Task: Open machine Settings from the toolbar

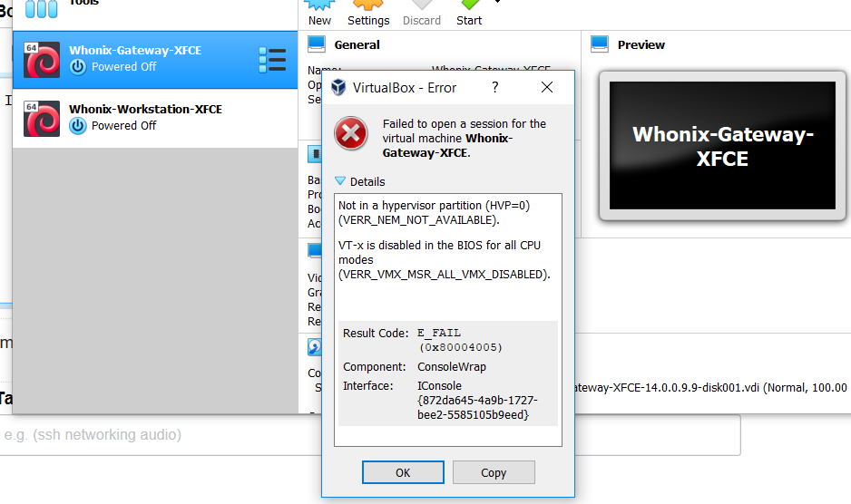Action: (368, 13)
